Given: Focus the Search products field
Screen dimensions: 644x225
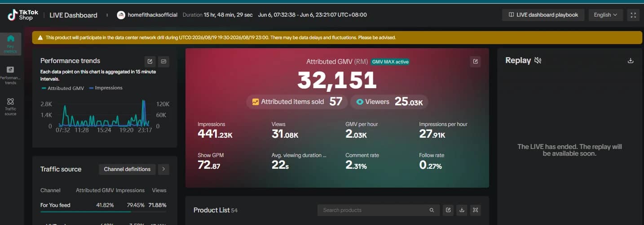Looking at the screenshot, I should [x=378, y=210].
